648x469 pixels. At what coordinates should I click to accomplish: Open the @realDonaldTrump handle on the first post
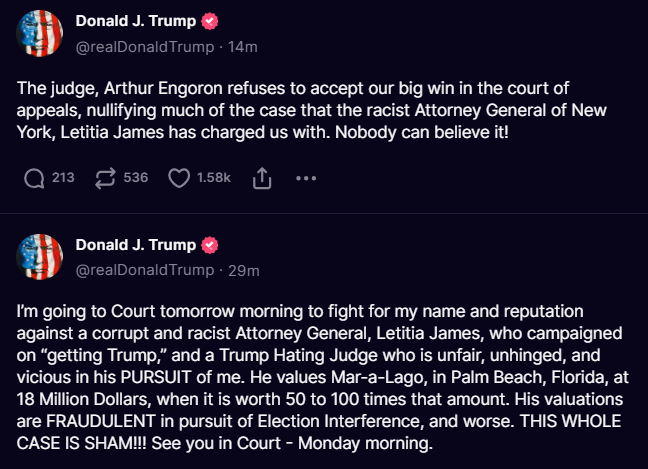click(x=145, y=46)
